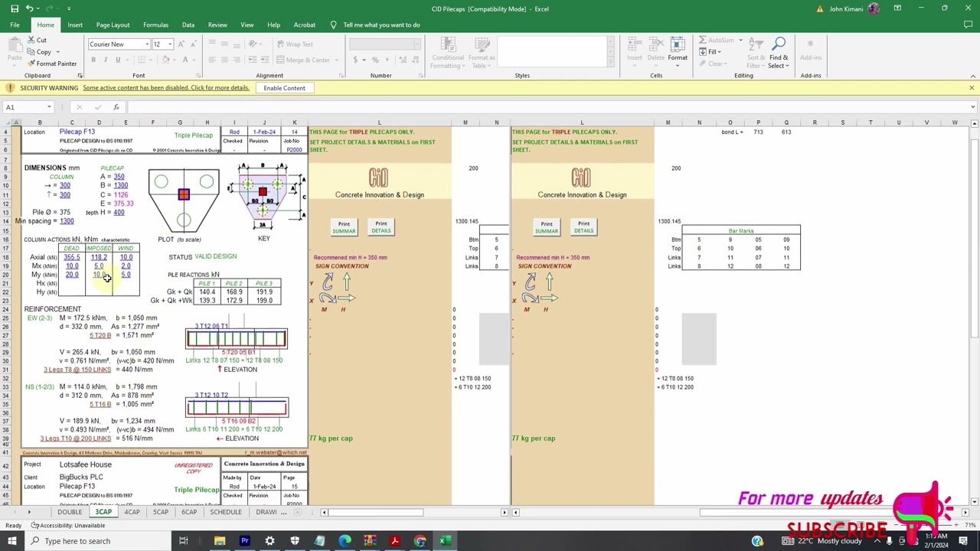Image resolution: width=980 pixels, height=551 pixels.
Task: Switch to the Insert ribbon tab
Action: click(75, 24)
